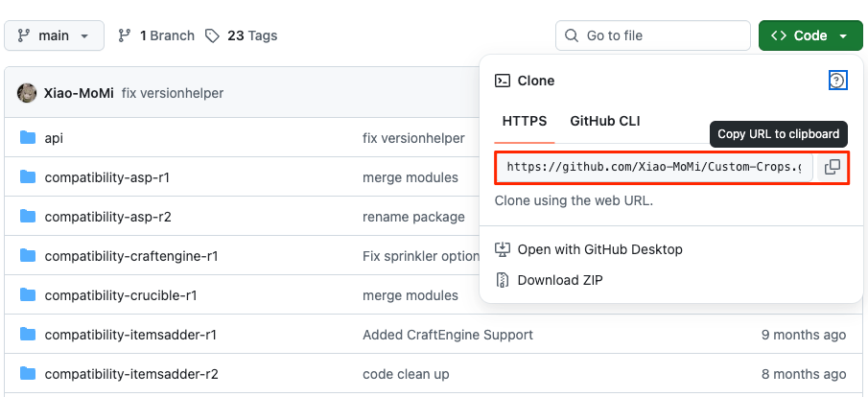Open the 23 Tags link

click(252, 36)
